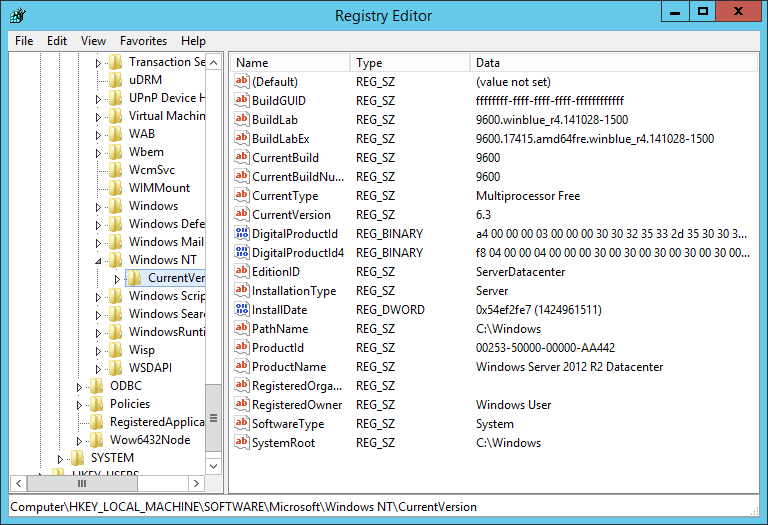Click tree horizontal scroll right arrow
The height and width of the screenshot is (525, 768).
point(196,483)
